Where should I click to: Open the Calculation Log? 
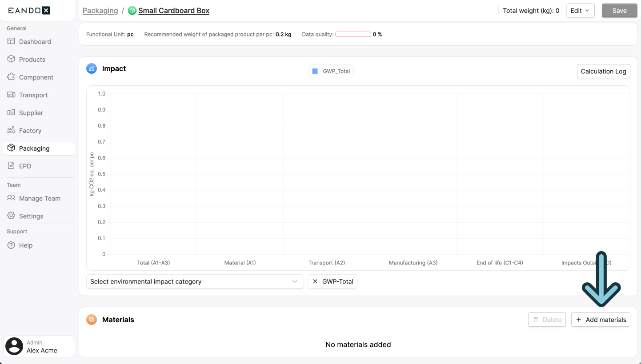(603, 71)
